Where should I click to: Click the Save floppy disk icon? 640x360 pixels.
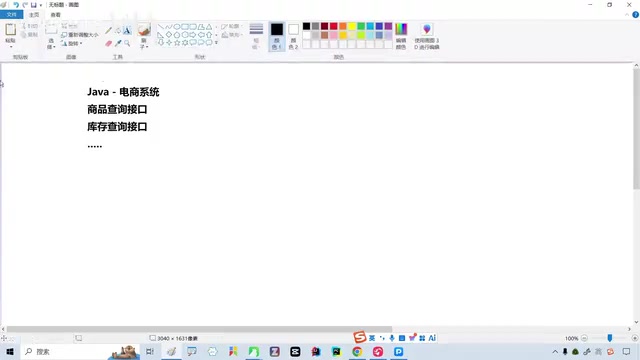[x=33, y=5]
